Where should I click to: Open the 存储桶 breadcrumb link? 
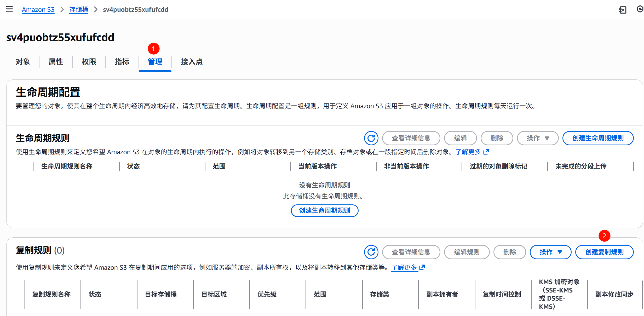click(79, 9)
